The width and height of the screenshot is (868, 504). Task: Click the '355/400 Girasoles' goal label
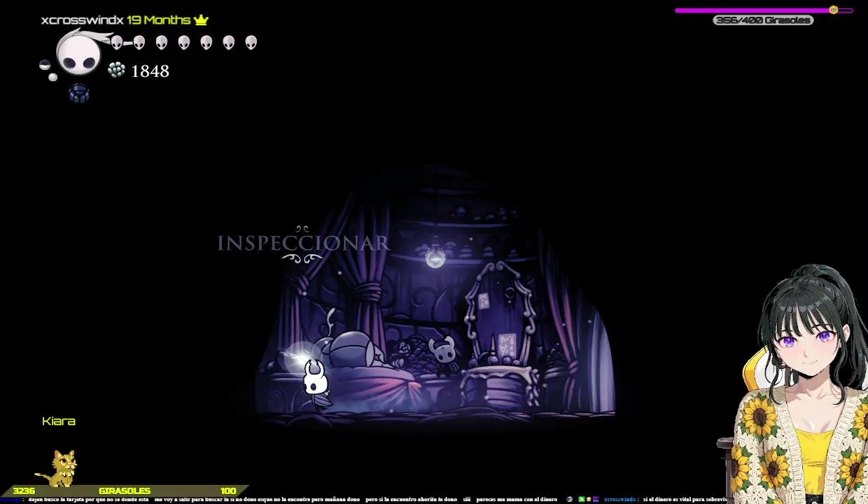coord(763,20)
